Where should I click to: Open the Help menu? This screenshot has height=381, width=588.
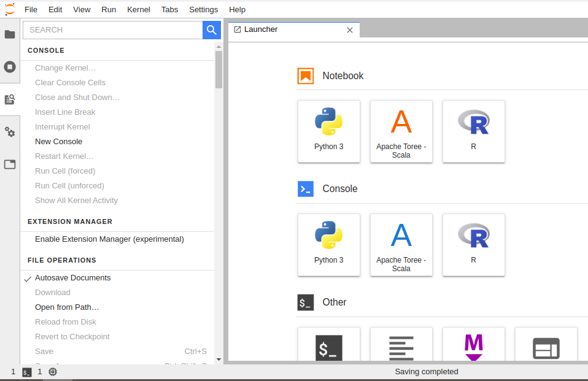[237, 9]
